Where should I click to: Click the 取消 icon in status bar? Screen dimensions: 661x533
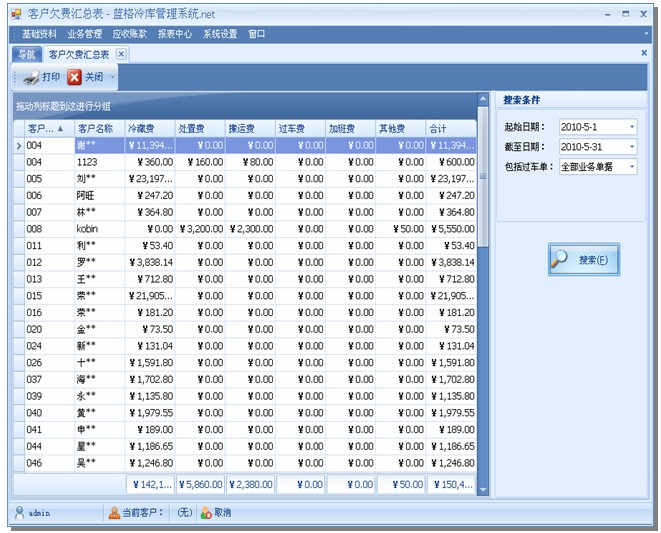click(x=206, y=513)
